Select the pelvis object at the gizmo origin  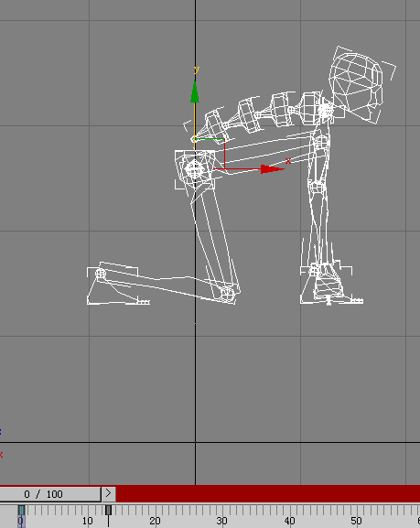click(x=194, y=169)
